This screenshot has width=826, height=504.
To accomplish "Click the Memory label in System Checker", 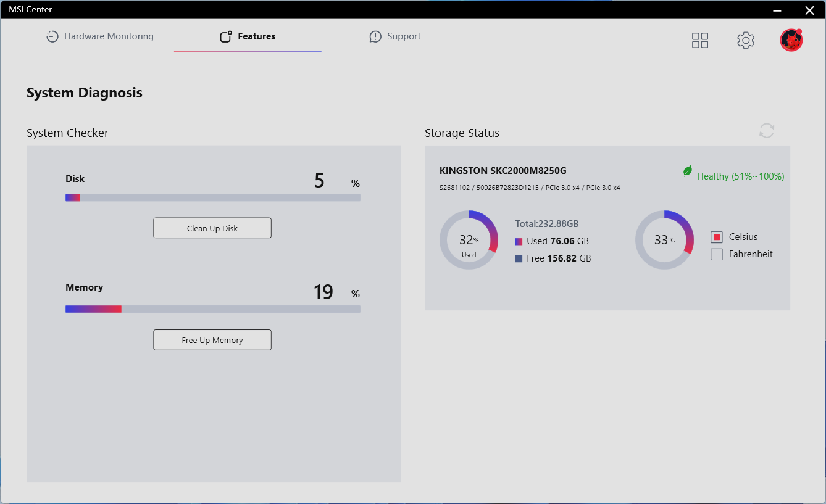I will (x=85, y=287).
